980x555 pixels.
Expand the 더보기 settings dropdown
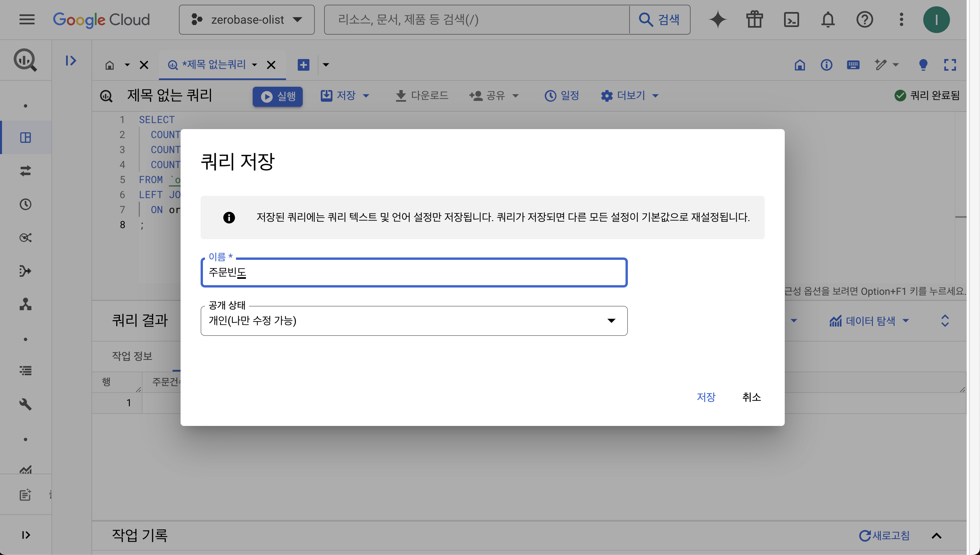click(x=630, y=95)
